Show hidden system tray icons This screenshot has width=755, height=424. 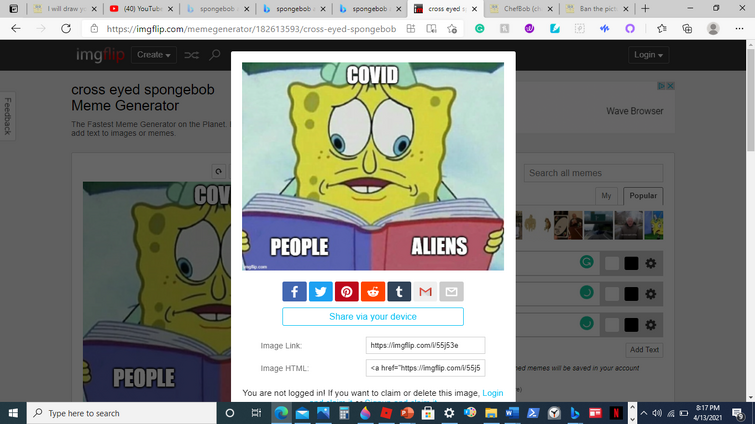644,413
